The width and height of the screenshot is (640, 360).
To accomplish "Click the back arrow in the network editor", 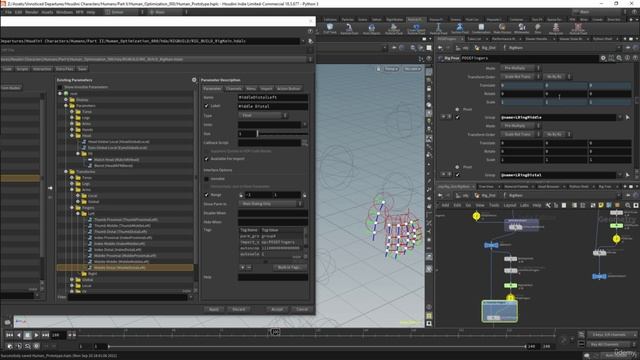I will pos(440,196).
